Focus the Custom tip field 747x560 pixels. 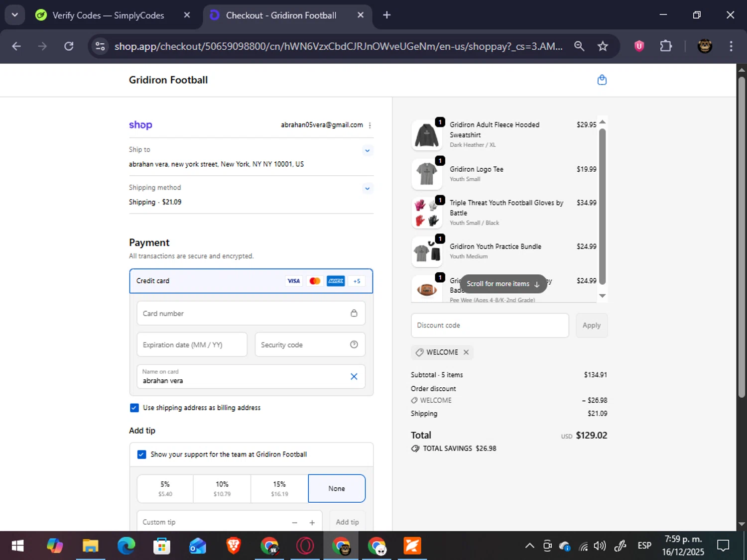(x=229, y=522)
